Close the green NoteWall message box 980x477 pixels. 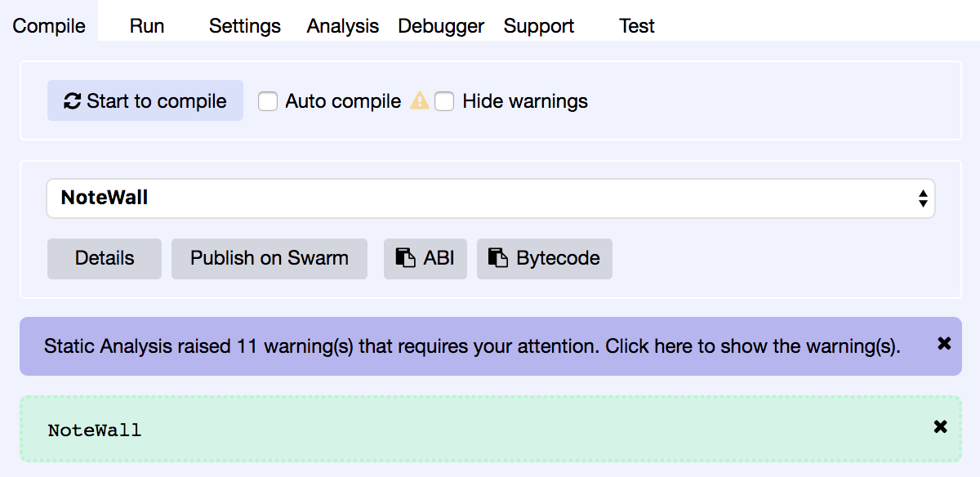940,426
